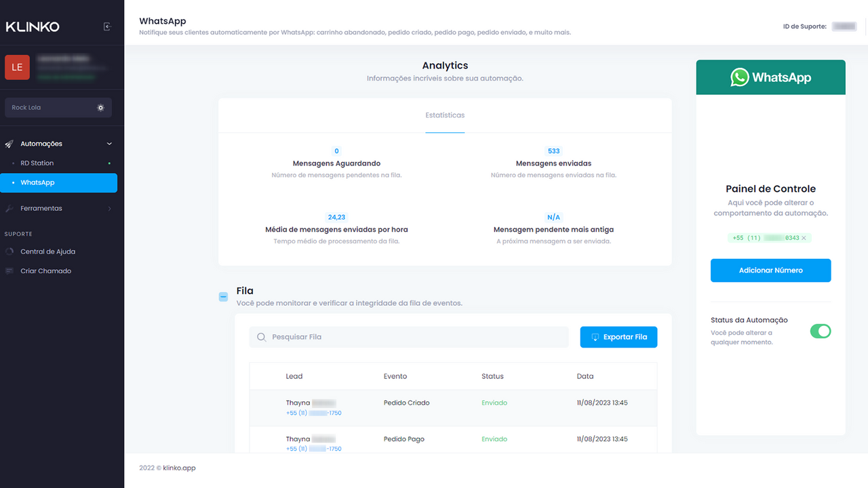Click the WhatsApp logo banner
Image resolution: width=868 pixels, height=488 pixels.
click(x=770, y=77)
